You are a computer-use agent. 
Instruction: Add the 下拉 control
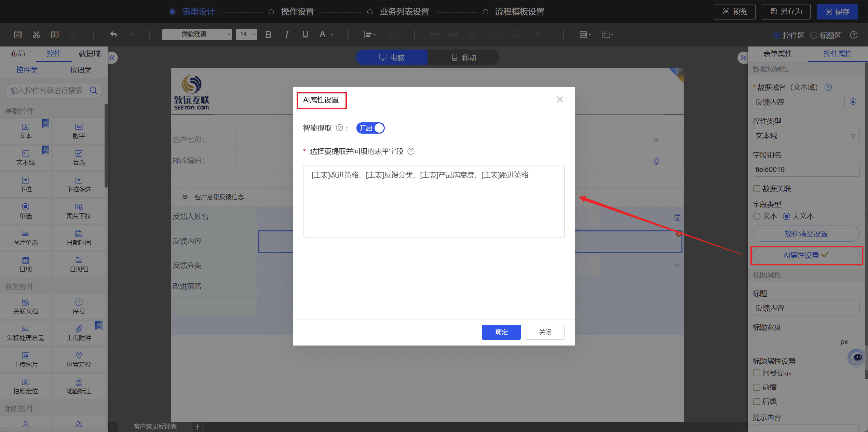click(x=26, y=185)
